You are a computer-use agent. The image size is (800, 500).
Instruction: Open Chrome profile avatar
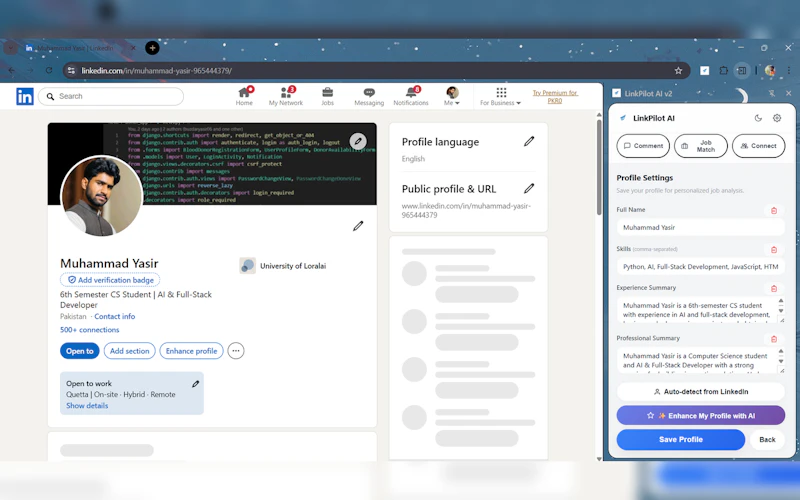pos(770,71)
